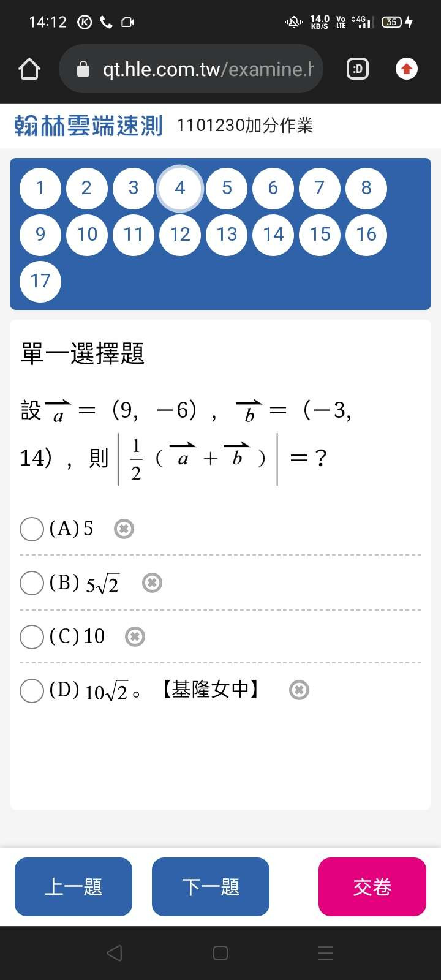This screenshot has width=441, height=980.
Task: Submit the exam with 交卷 button
Action: pyautogui.click(x=372, y=887)
